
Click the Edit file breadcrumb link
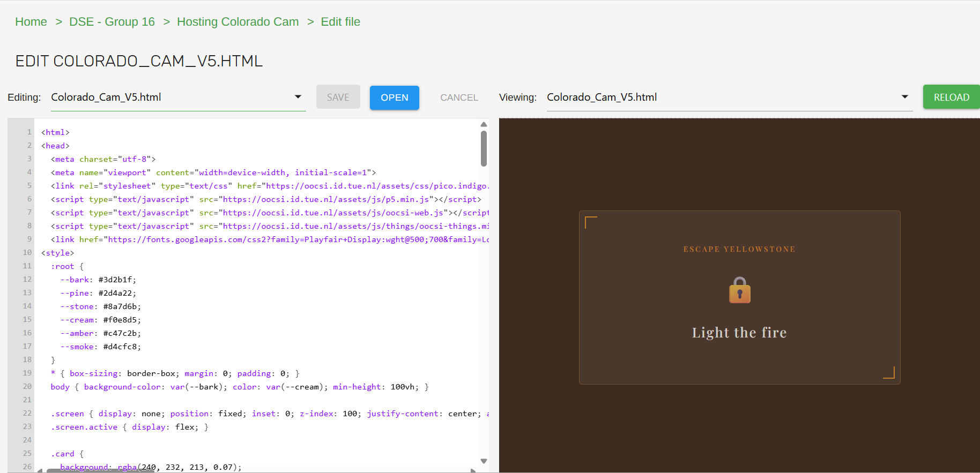coord(340,22)
